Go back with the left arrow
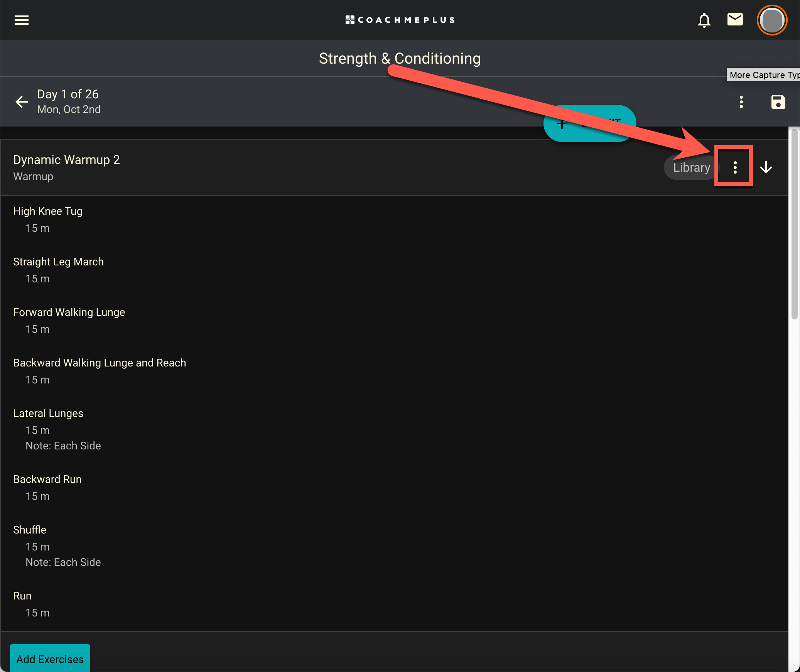 click(22, 102)
